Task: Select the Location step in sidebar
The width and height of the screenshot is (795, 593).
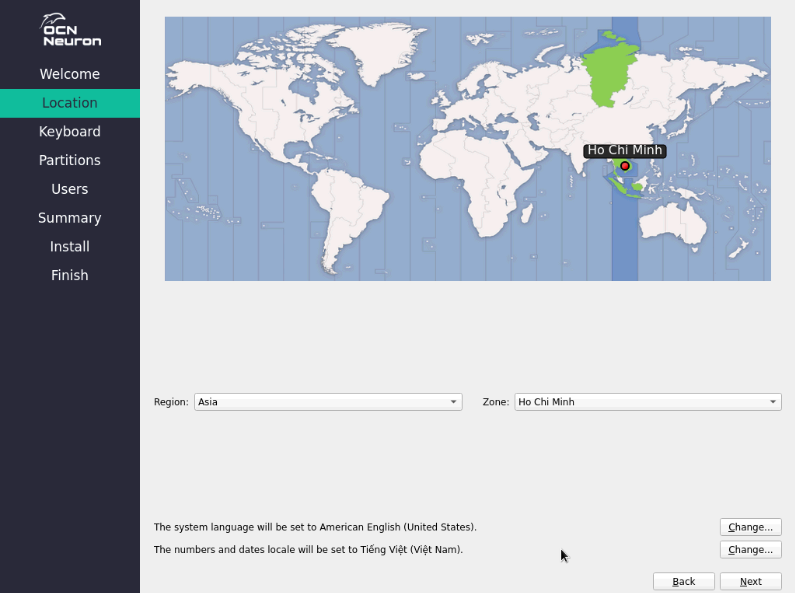Action: click(69, 103)
